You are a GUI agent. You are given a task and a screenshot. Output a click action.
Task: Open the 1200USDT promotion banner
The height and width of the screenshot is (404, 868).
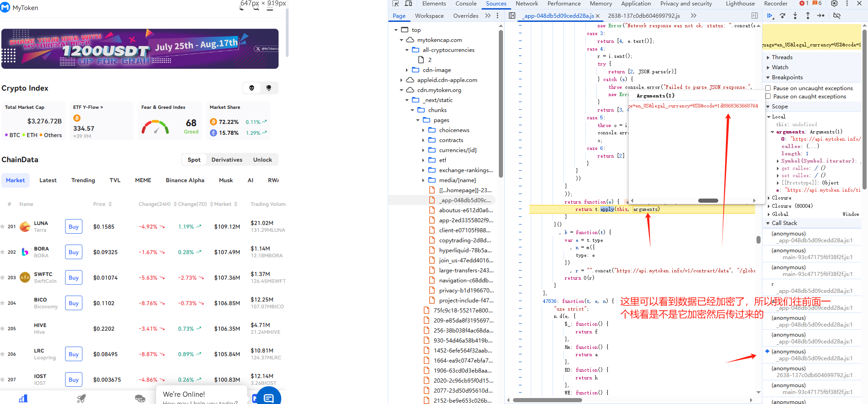pos(140,49)
